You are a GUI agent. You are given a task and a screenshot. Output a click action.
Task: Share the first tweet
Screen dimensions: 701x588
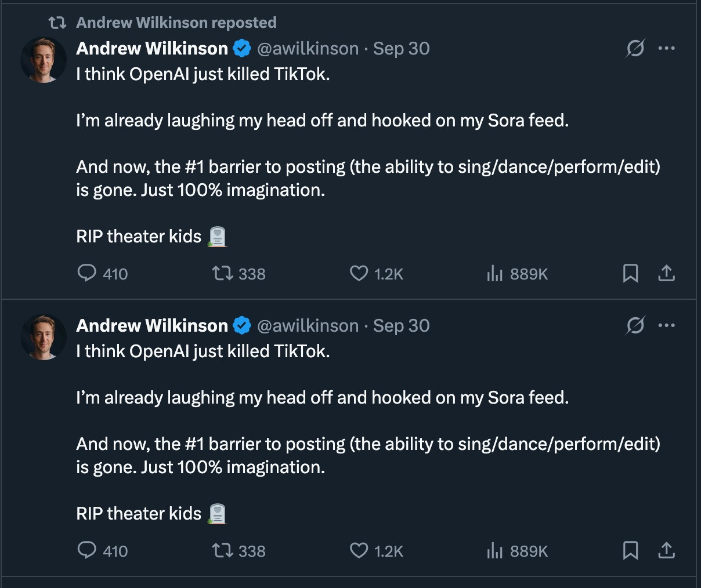tap(666, 273)
